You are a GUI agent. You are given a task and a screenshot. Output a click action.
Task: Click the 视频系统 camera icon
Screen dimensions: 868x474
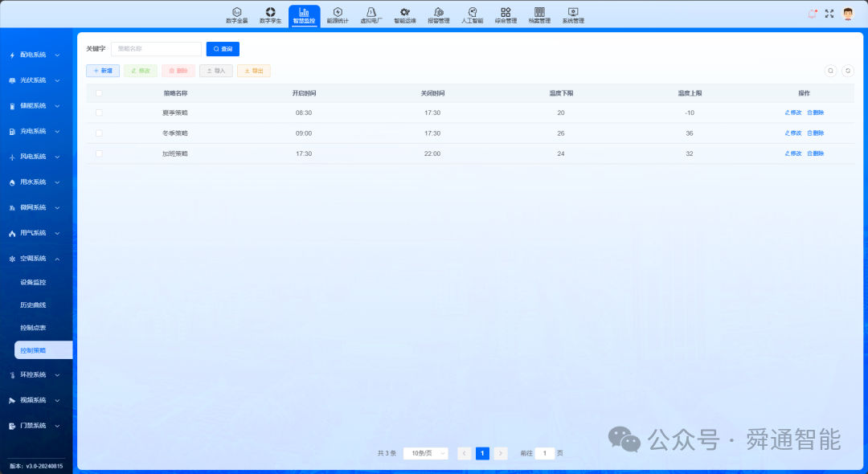coord(12,400)
